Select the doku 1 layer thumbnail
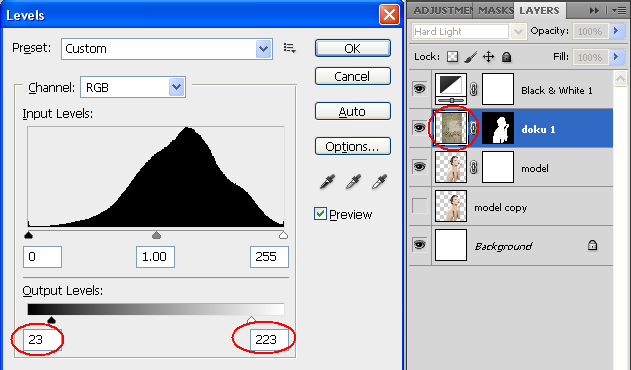Screen dimensions: 631x370 click(451, 128)
